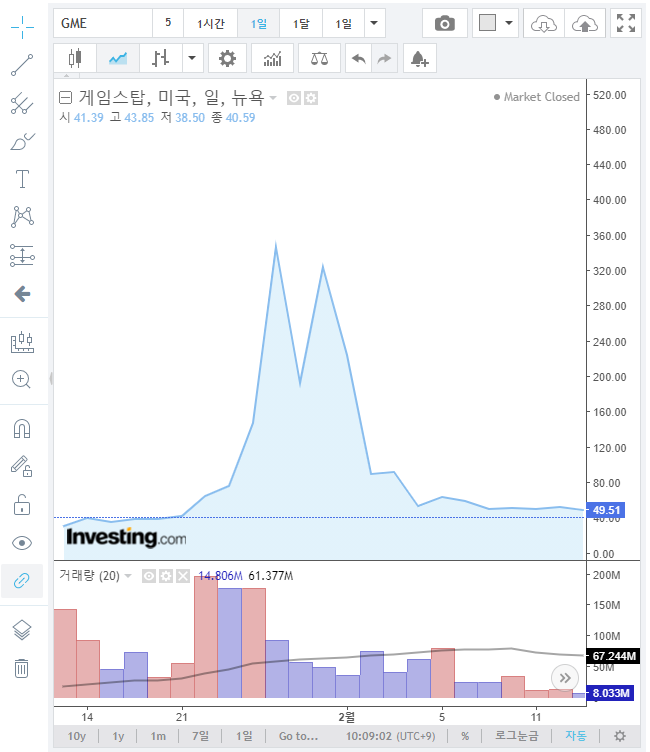Open volume indicator settings gear
This screenshot has height=752, width=650.
coord(166,576)
